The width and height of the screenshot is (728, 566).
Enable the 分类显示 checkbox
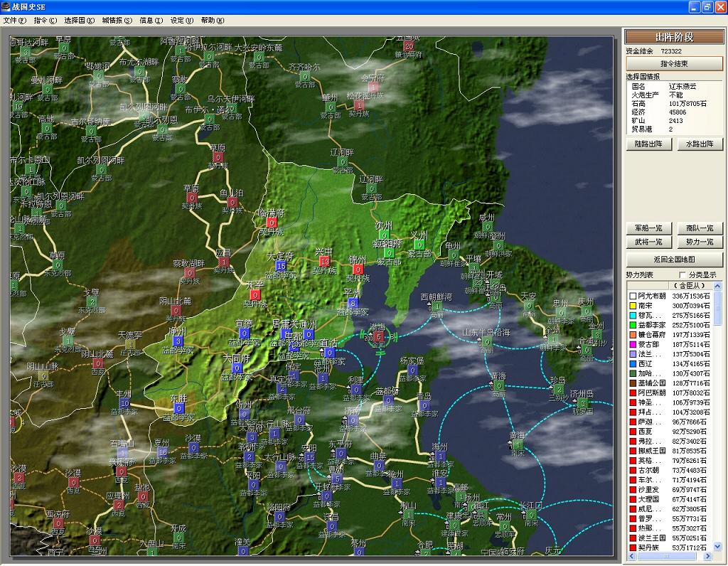(x=683, y=275)
